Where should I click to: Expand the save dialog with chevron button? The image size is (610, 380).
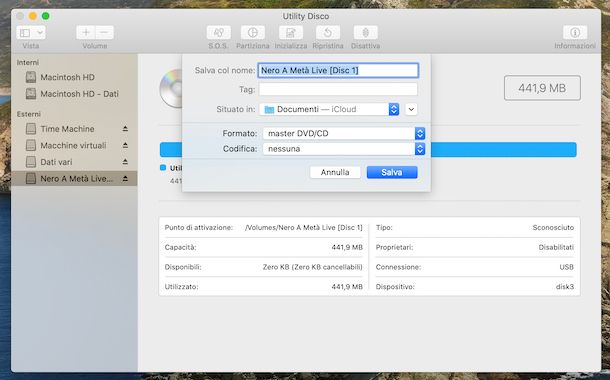(411, 109)
